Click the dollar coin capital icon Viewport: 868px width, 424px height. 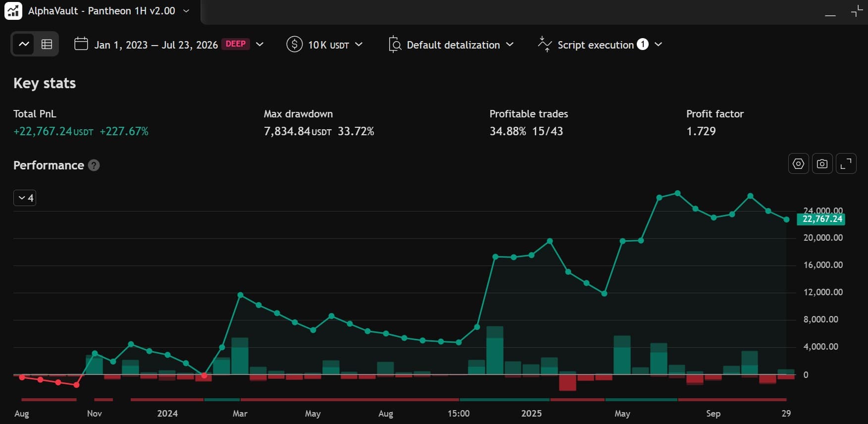(x=294, y=45)
